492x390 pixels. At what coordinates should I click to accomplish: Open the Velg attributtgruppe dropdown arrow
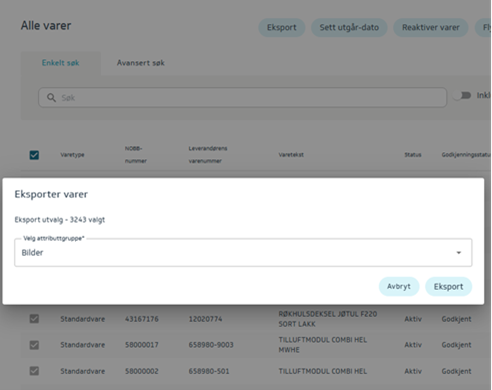[x=459, y=253]
